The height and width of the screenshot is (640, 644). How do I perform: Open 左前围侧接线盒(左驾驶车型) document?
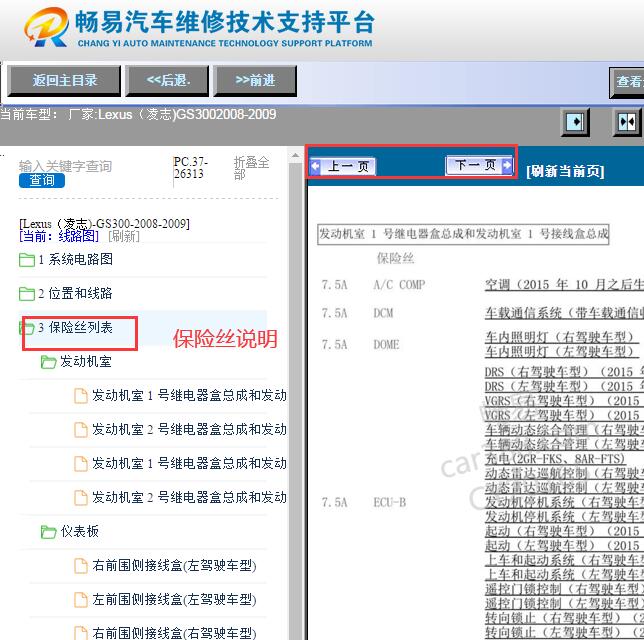tap(174, 600)
